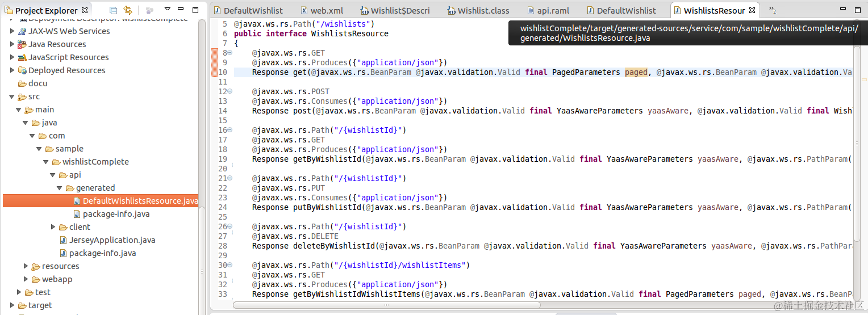Toggle Link with Editor in Project Explorer
This screenshot has height=315, width=868.
[128, 10]
